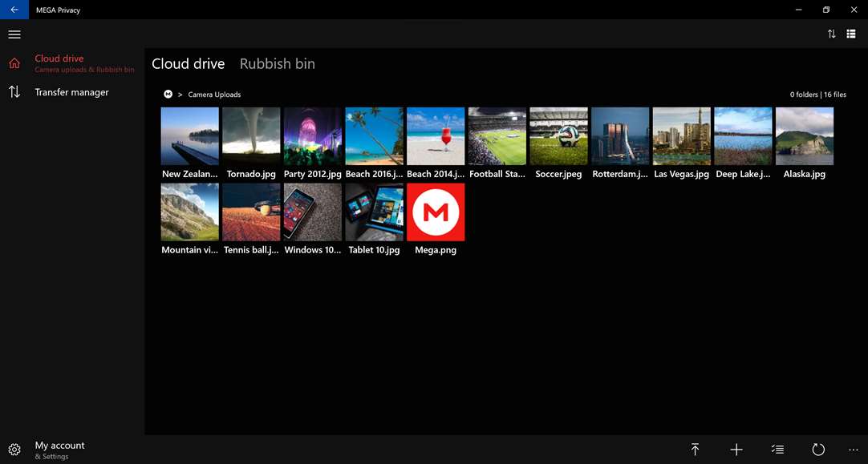Image resolution: width=868 pixels, height=464 pixels.
Task: Enable multi-select checklist icon
Action: click(777, 450)
